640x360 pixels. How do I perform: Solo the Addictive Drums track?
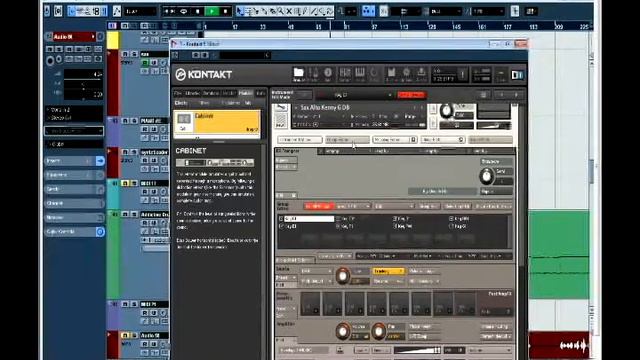[134, 214]
